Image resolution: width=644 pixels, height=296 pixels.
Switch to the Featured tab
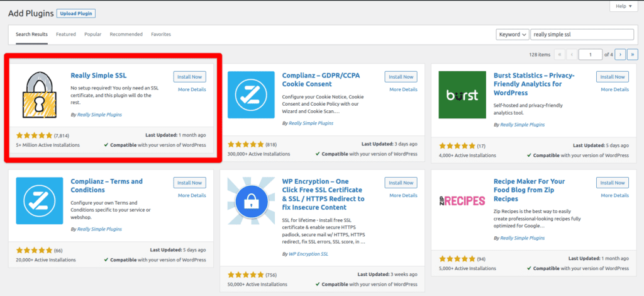click(65, 34)
